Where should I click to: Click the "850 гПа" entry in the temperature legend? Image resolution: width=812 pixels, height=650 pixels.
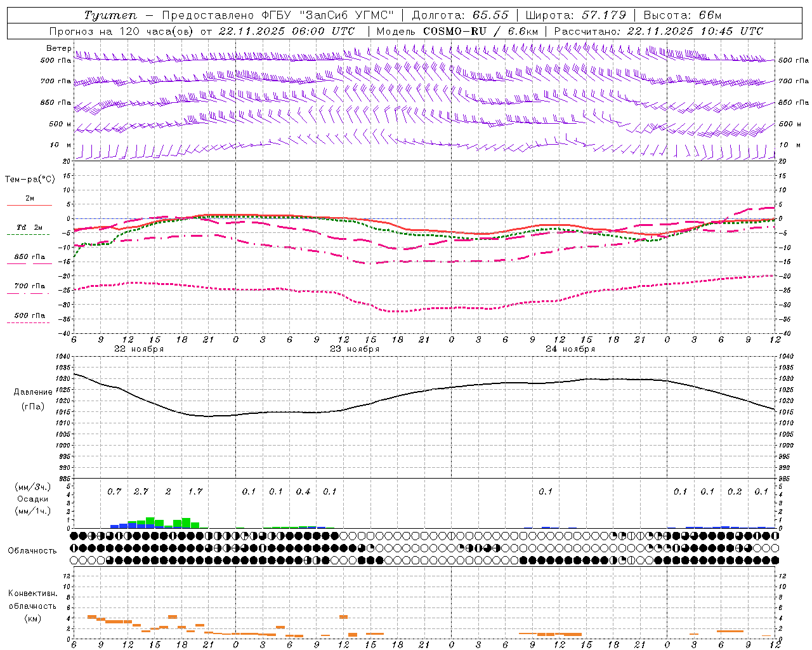(30, 257)
